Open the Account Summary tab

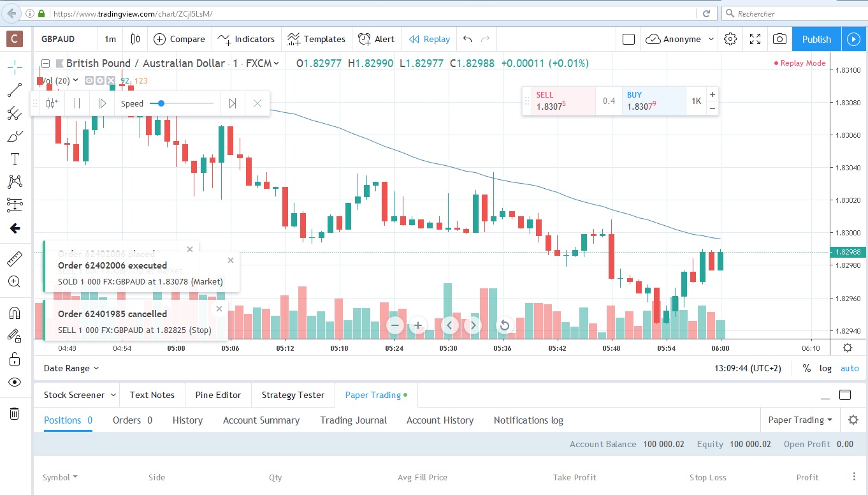click(x=261, y=420)
